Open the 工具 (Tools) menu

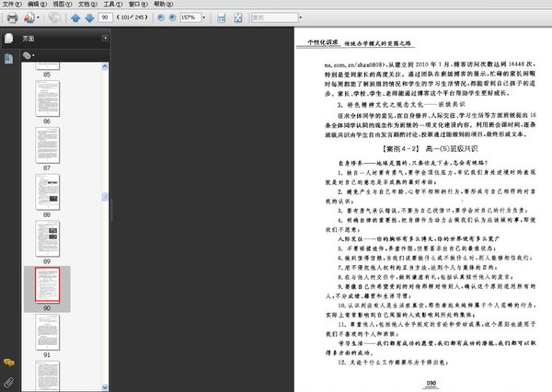point(113,4)
